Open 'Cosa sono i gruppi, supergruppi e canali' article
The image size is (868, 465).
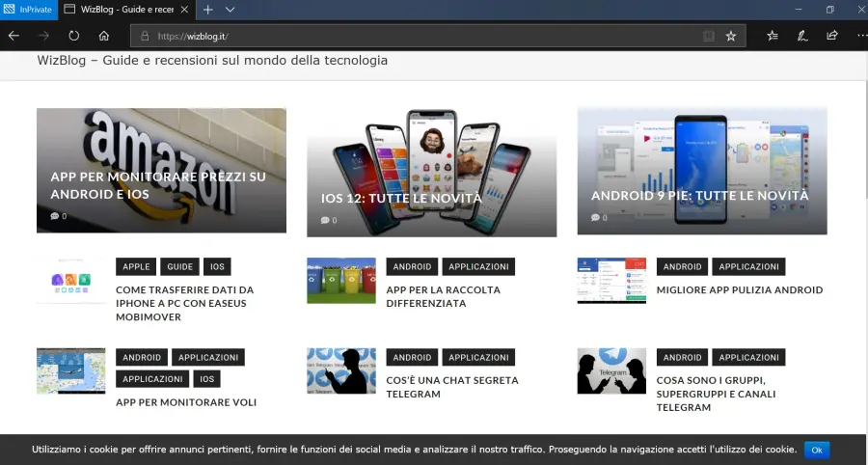[716, 395]
